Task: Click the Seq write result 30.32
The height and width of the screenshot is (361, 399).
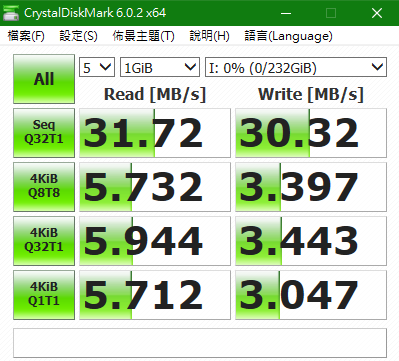Action: pos(311,133)
